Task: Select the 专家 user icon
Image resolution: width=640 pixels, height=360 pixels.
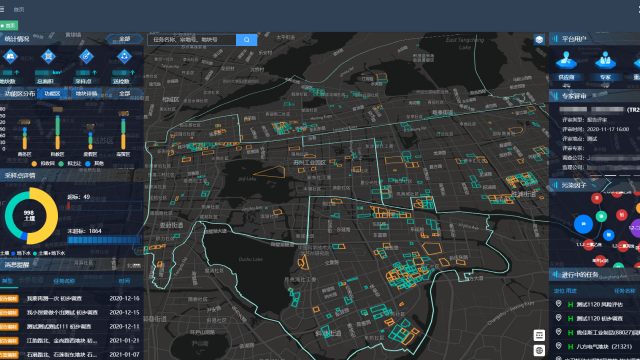Action: pos(605,60)
